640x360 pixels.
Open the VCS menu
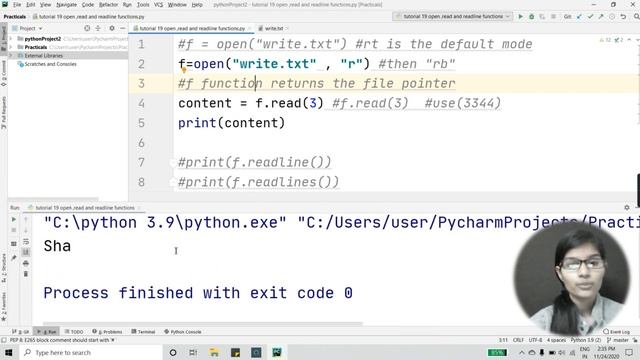point(158,5)
